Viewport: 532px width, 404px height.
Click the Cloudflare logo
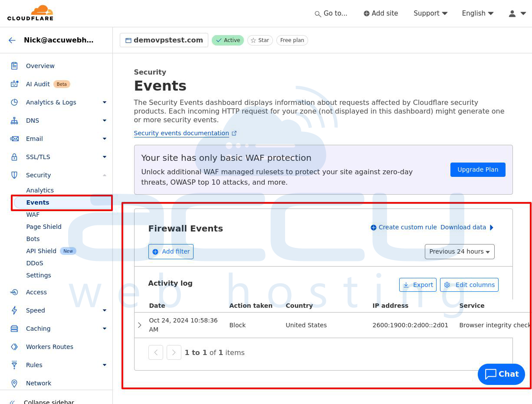pyautogui.click(x=30, y=13)
